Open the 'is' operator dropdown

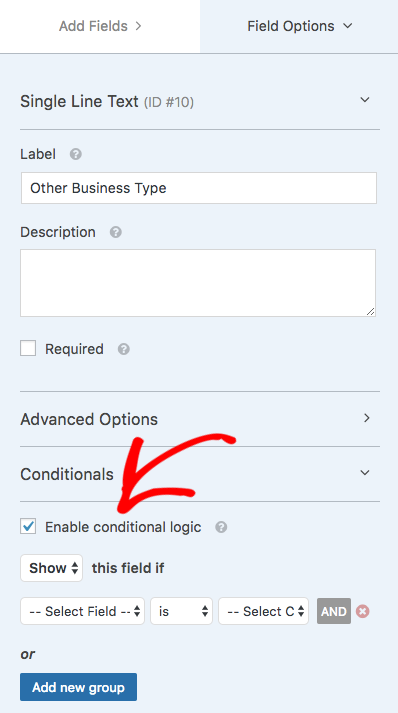pyautogui.click(x=181, y=611)
